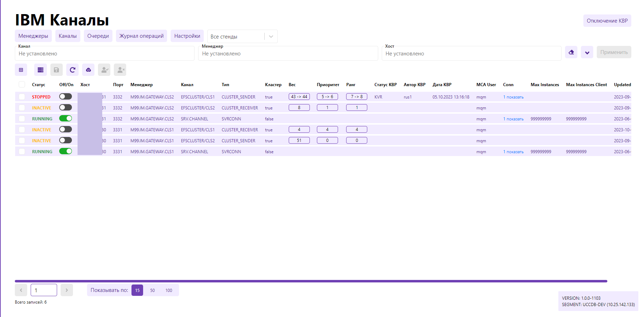644x317 pixels.
Task: Click the table grid columns icon
Action: pos(21,70)
